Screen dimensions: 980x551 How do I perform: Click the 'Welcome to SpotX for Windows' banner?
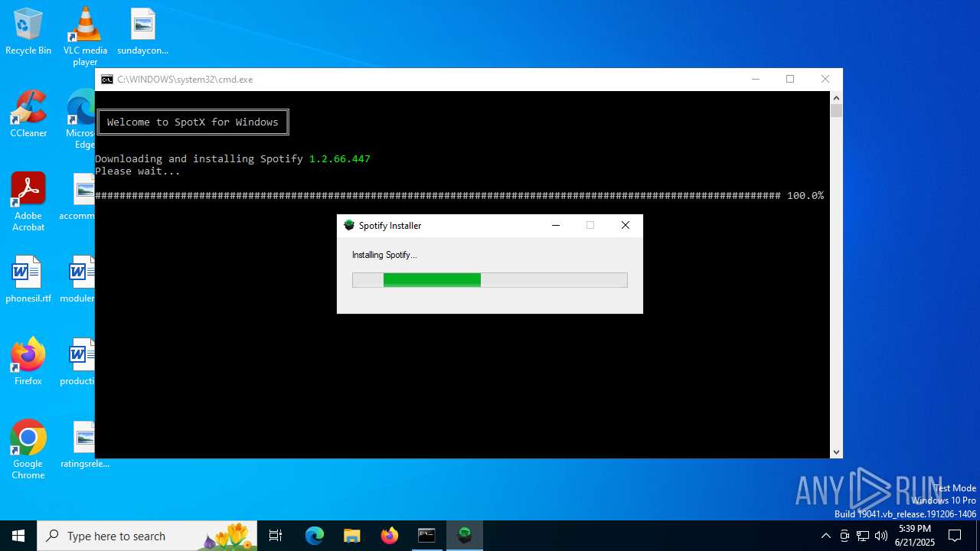click(x=193, y=122)
